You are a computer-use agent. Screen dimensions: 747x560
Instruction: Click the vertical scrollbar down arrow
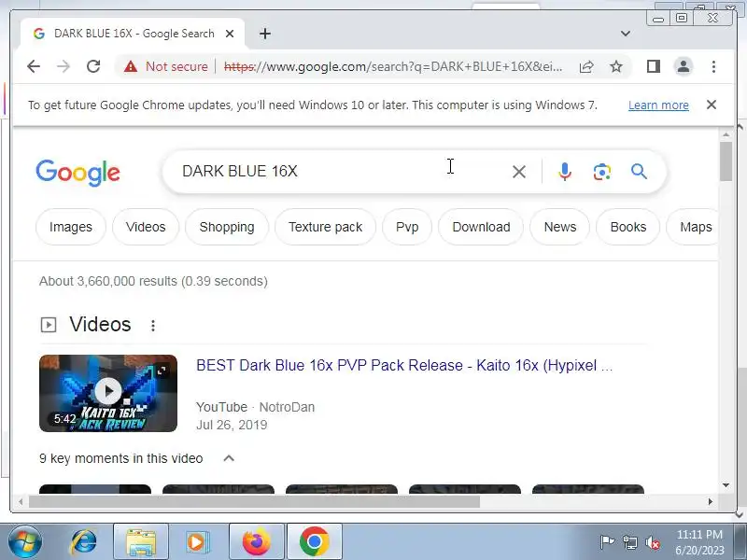coord(726,485)
